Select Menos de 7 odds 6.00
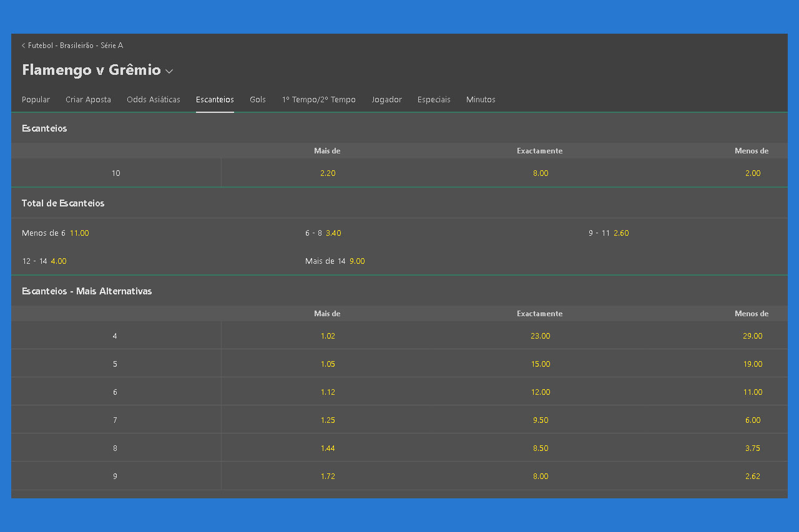 (x=753, y=420)
